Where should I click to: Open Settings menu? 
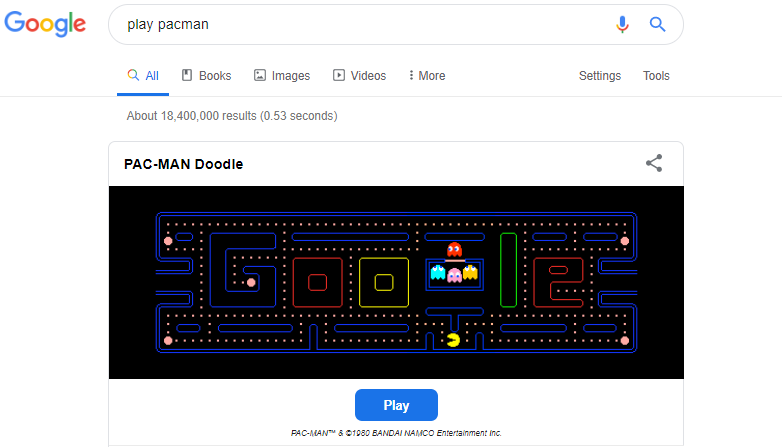coord(599,76)
